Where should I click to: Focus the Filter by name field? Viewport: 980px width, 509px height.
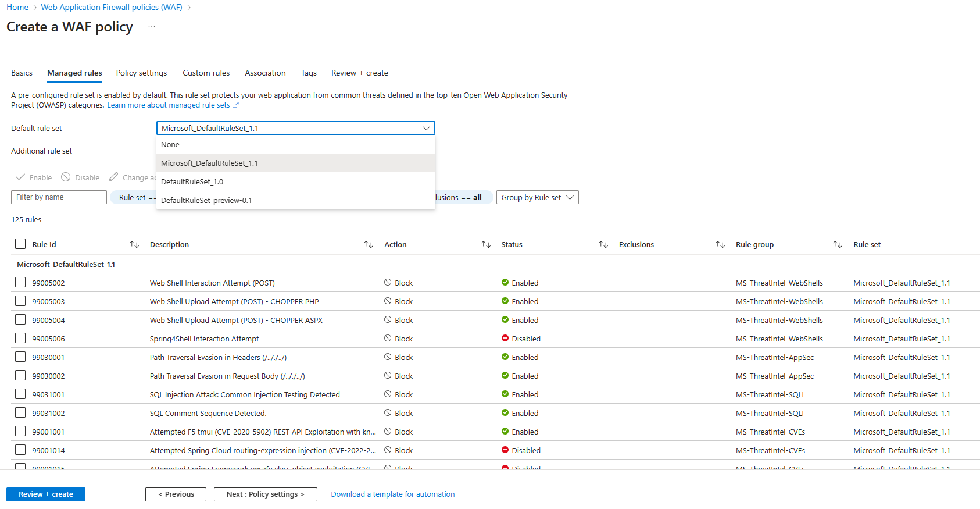click(x=59, y=197)
